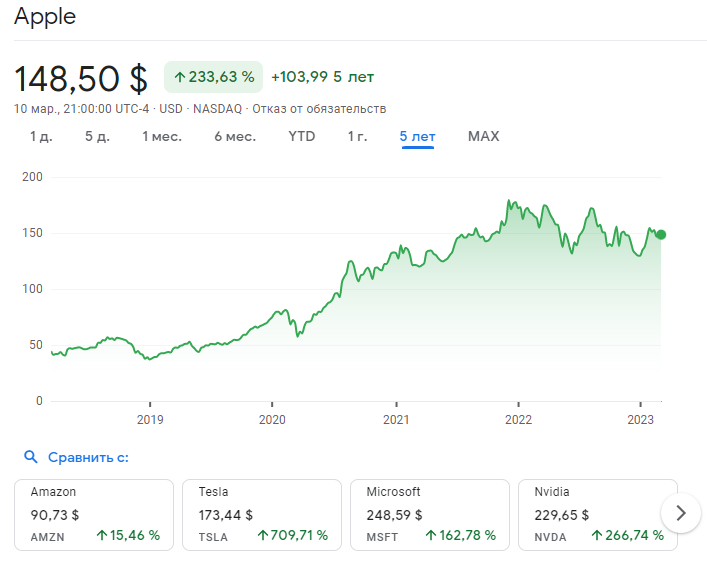Click the right arrow to show more stocks
707x569 pixels.
[x=681, y=513]
